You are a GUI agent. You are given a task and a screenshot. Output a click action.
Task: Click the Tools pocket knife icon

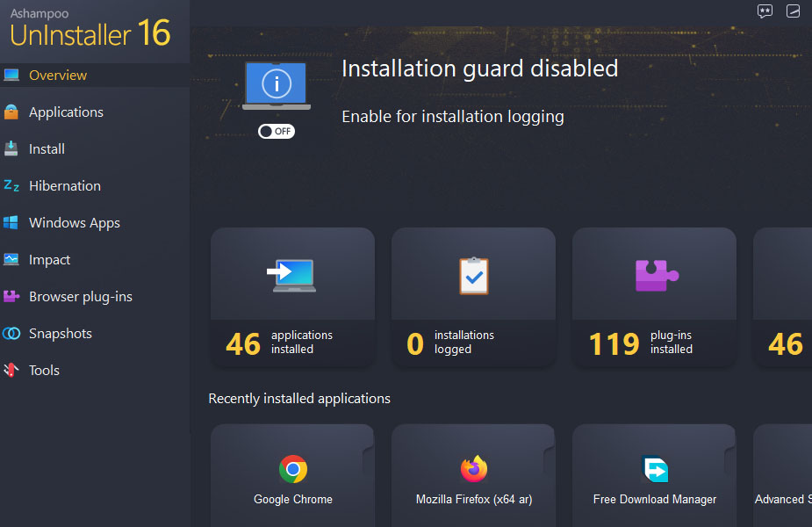[11, 370]
